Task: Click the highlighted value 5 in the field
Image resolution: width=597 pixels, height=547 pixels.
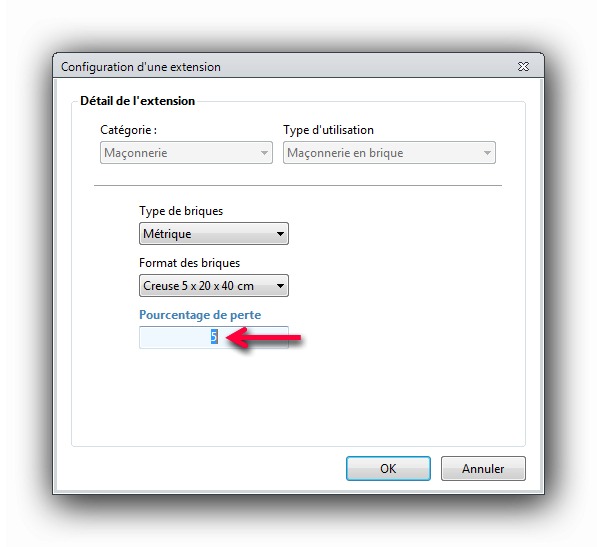Action: pyautogui.click(x=214, y=337)
